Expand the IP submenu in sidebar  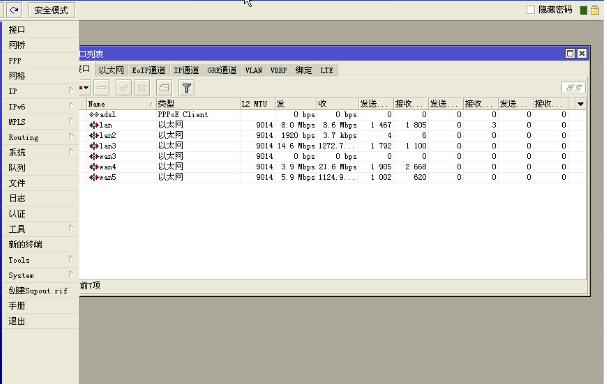[70, 91]
